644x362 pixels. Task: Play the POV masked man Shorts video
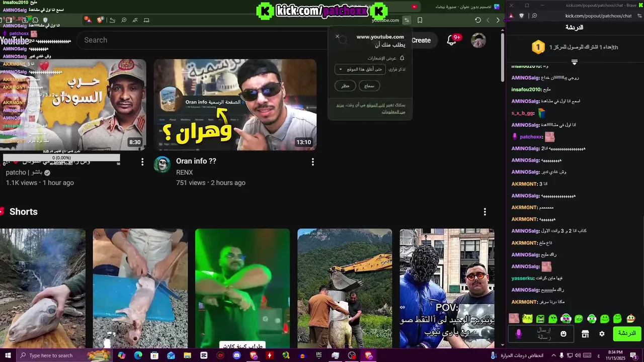point(447,288)
